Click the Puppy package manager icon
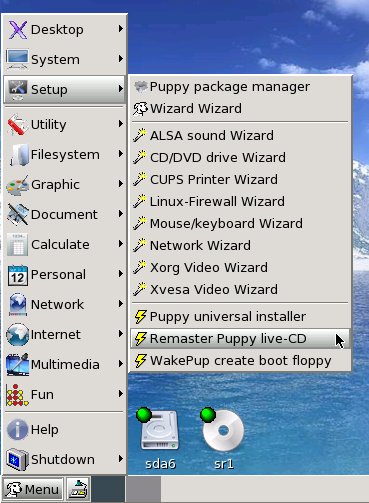The height and width of the screenshot is (503, 369). (140, 87)
